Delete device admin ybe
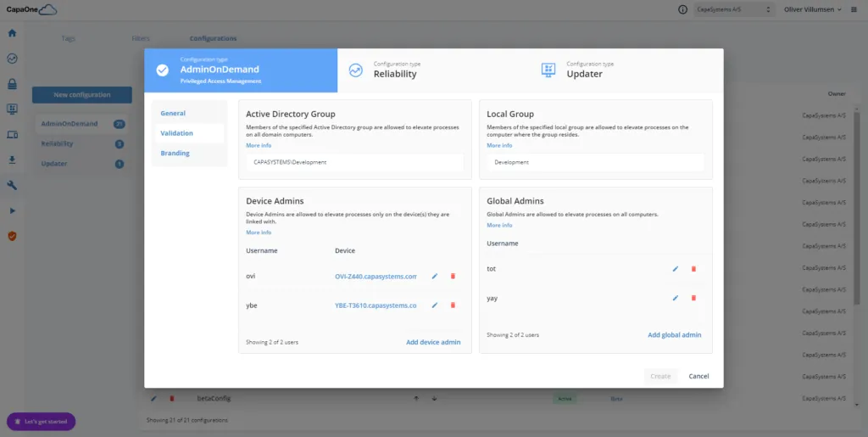Viewport: 868px width, 437px height. (453, 305)
